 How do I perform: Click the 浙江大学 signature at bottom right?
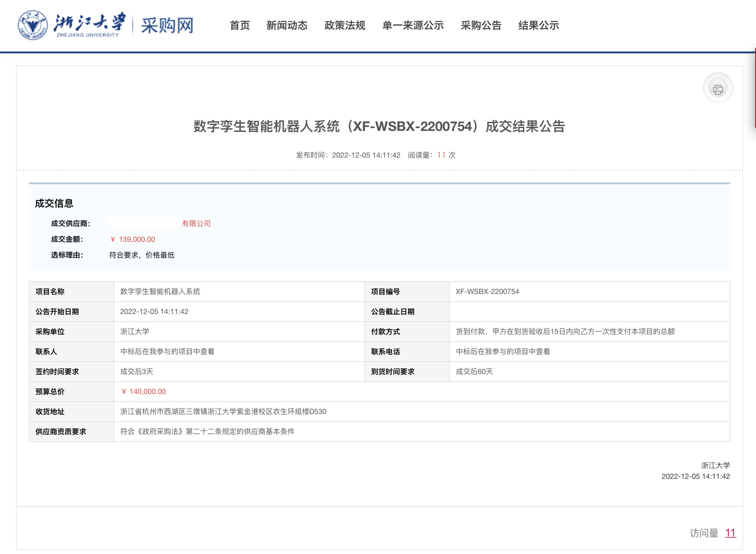[x=715, y=465]
